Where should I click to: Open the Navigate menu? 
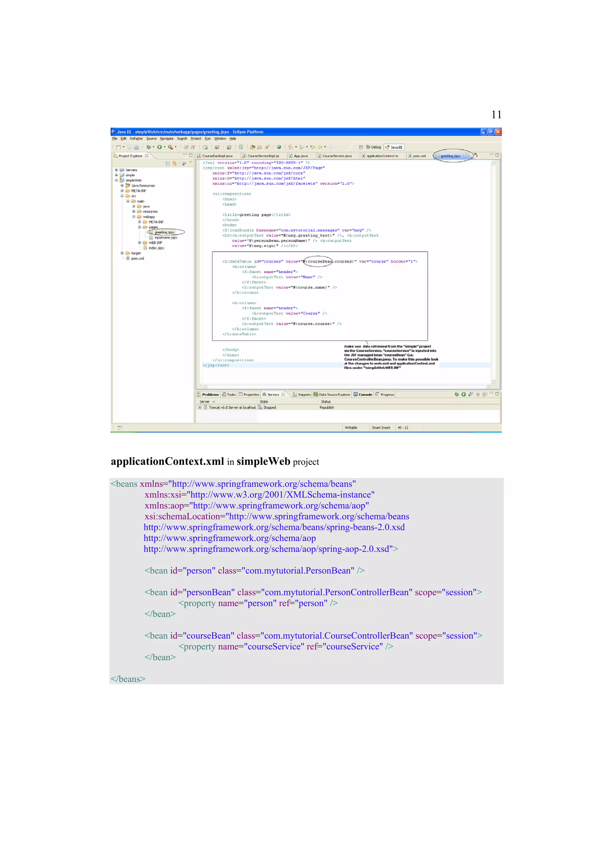pos(166,139)
